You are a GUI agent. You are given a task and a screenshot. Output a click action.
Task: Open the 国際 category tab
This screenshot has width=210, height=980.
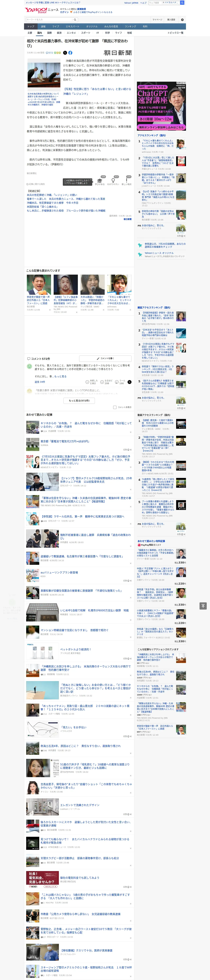pos(49,33)
